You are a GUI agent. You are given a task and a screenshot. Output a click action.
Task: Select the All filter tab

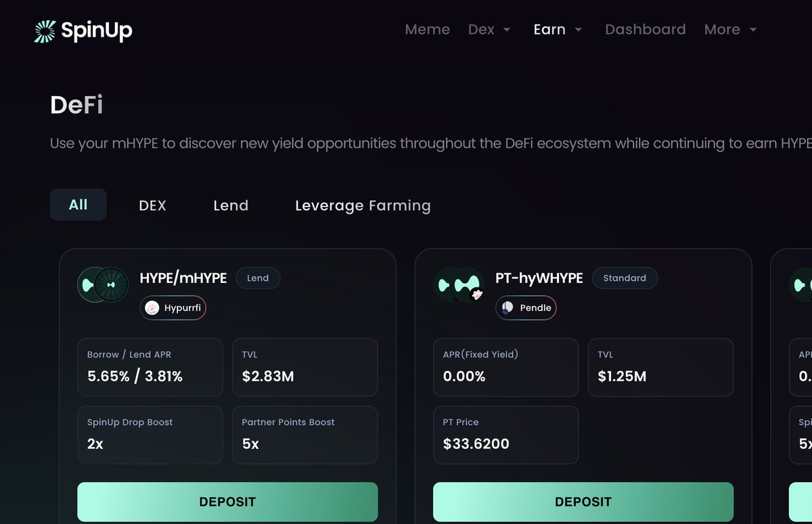[78, 204]
